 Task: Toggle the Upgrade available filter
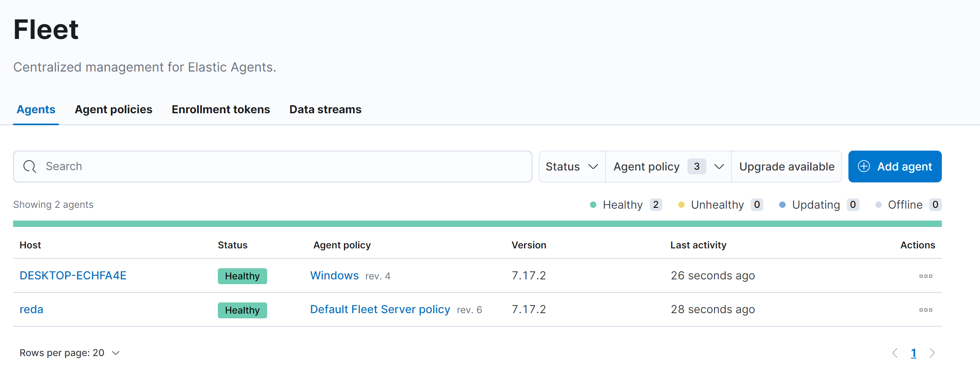tap(786, 167)
